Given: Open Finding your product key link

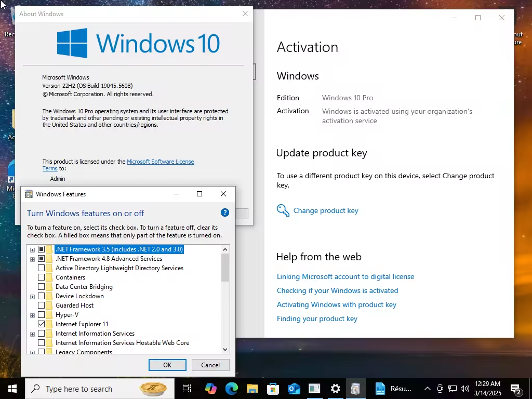Looking at the screenshot, I should click(x=317, y=318).
